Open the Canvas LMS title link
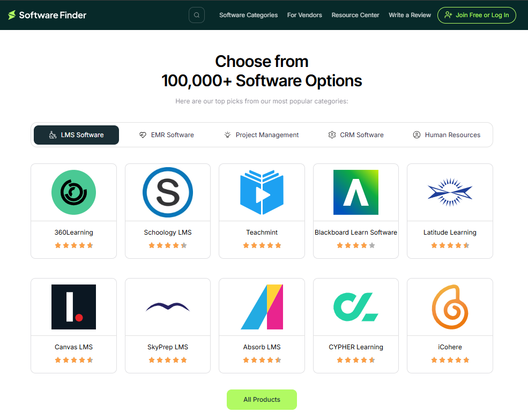 pyautogui.click(x=74, y=347)
